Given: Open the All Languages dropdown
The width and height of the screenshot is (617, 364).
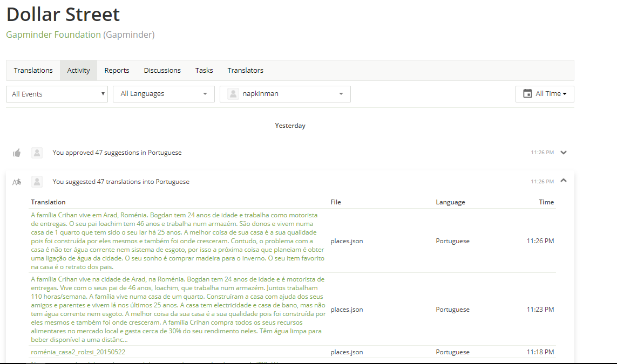Looking at the screenshot, I should pos(164,94).
